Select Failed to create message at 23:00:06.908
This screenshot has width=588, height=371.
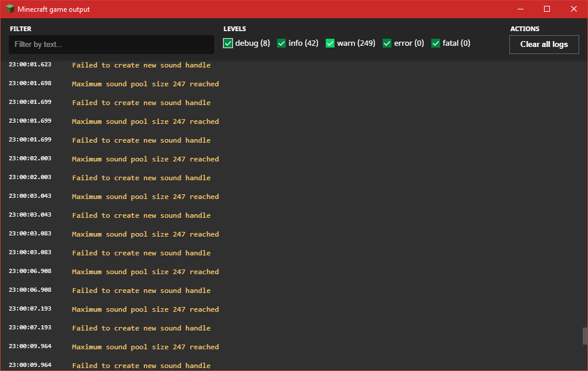(x=141, y=291)
